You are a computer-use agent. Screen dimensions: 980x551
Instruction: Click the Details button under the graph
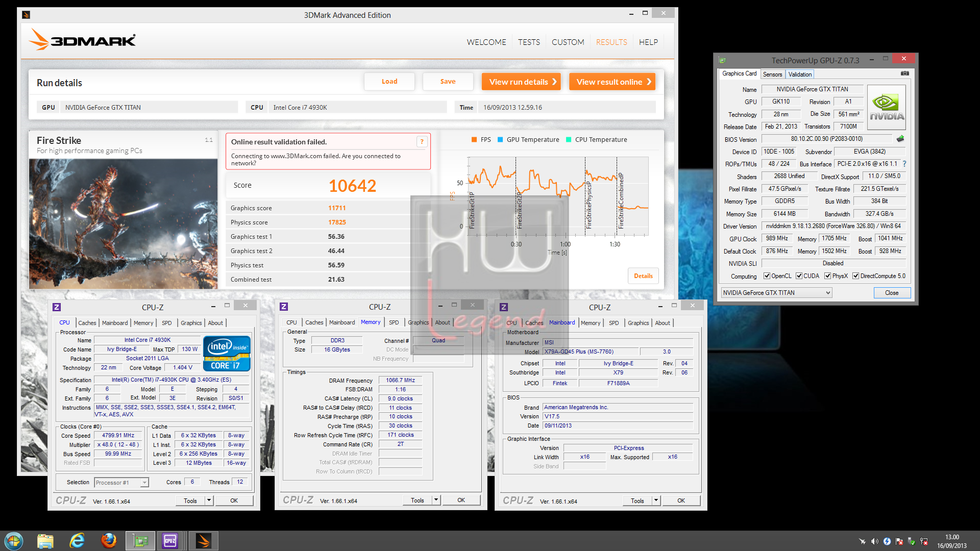pos(643,276)
